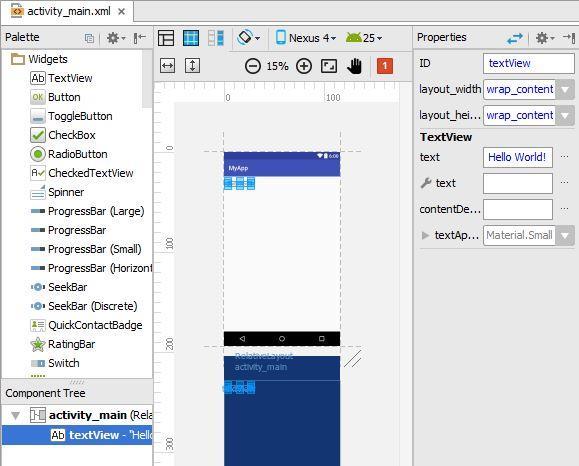Select CheckBox widget in Palette

[63, 135]
